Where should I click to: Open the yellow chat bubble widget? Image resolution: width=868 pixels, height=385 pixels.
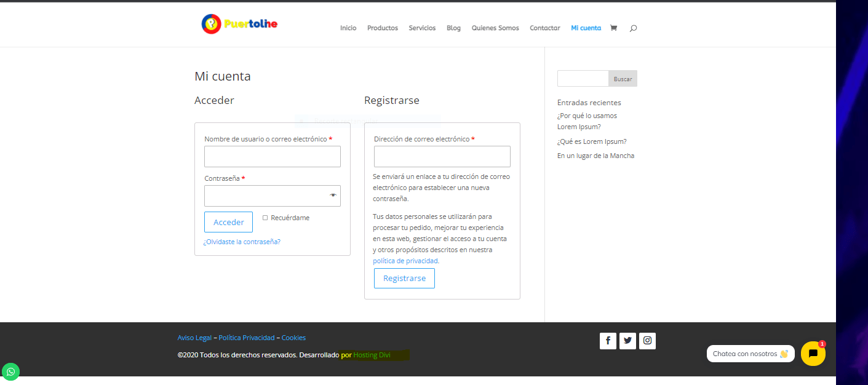(813, 354)
